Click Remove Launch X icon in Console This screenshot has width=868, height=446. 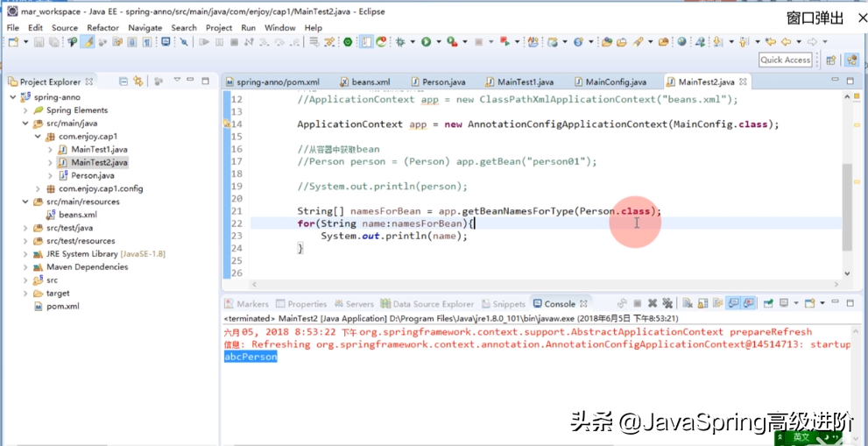click(653, 303)
